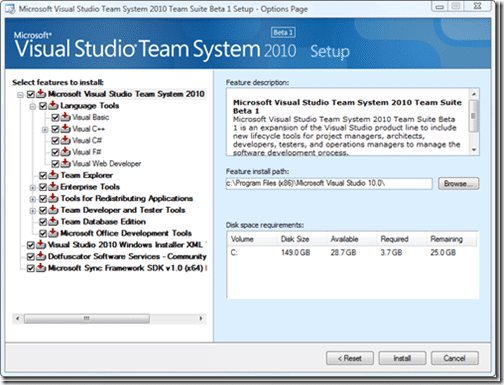Click the Install button
This screenshot has height=385, width=504.
[x=402, y=358]
